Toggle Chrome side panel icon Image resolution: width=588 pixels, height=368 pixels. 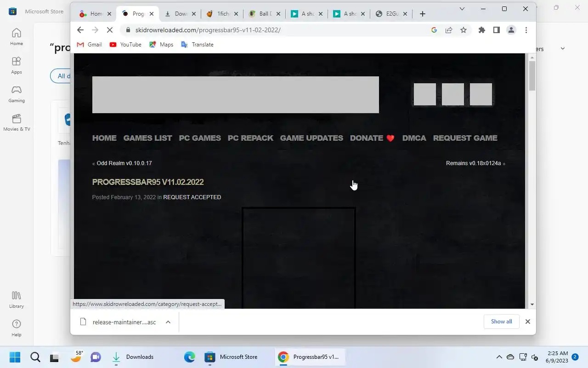(x=496, y=30)
